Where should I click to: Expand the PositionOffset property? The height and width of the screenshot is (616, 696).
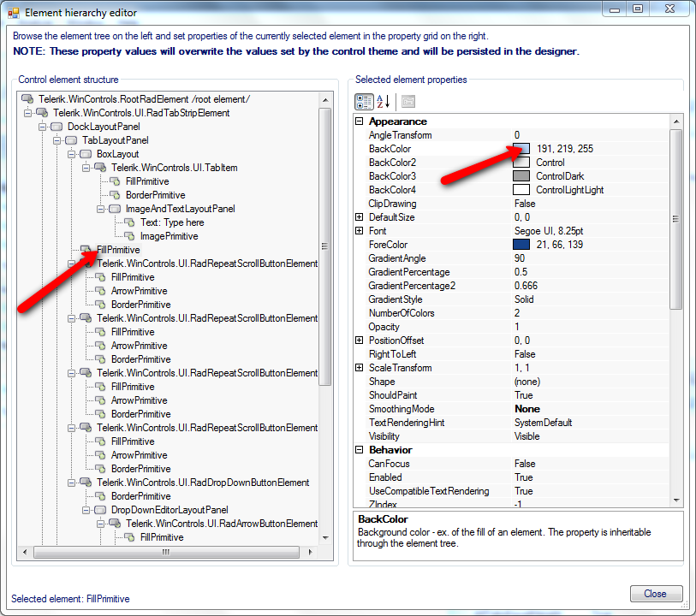click(x=359, y=341)
